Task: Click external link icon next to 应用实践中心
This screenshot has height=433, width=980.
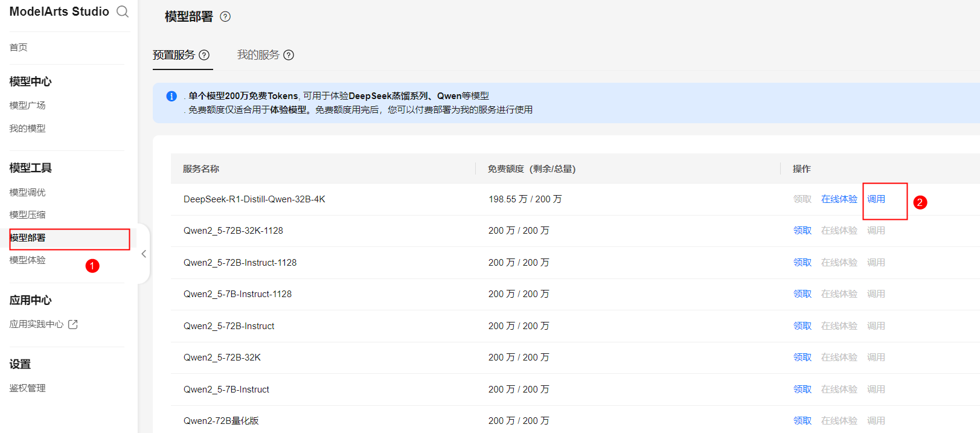Action: [73, 324]
